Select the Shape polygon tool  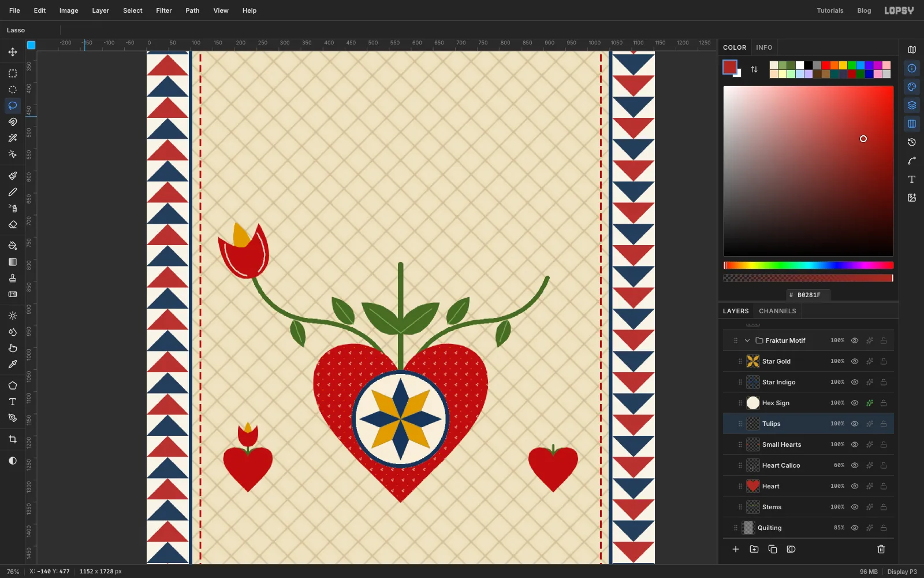(13, 386)
